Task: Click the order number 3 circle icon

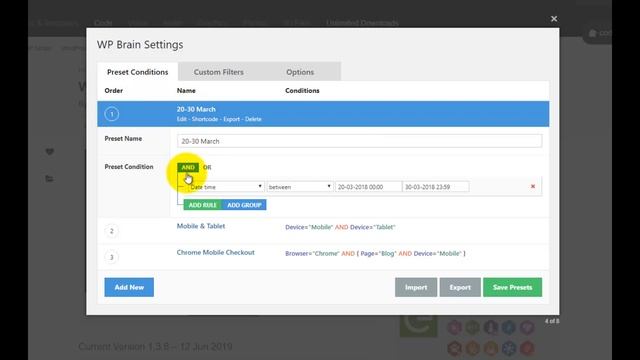Action: tap(112, 257)
